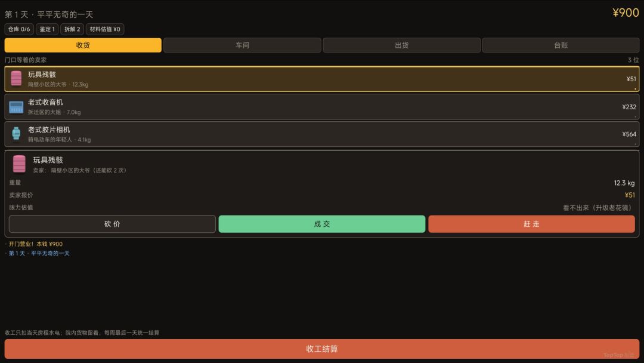This screenshot has height=363, width=644.
Task: Go to the 出货 tab
Action: (402, 45)
